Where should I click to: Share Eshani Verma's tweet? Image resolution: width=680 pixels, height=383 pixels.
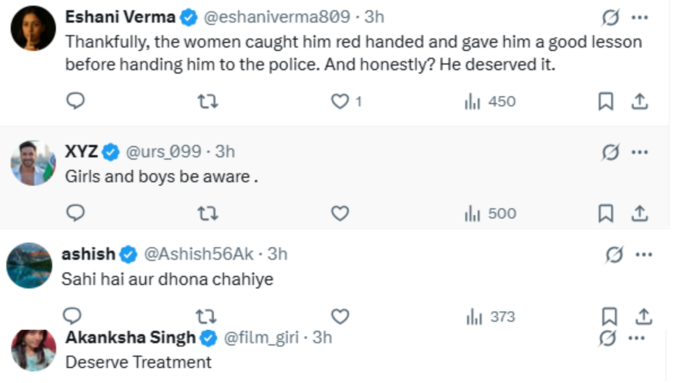[x=640, y=101]
